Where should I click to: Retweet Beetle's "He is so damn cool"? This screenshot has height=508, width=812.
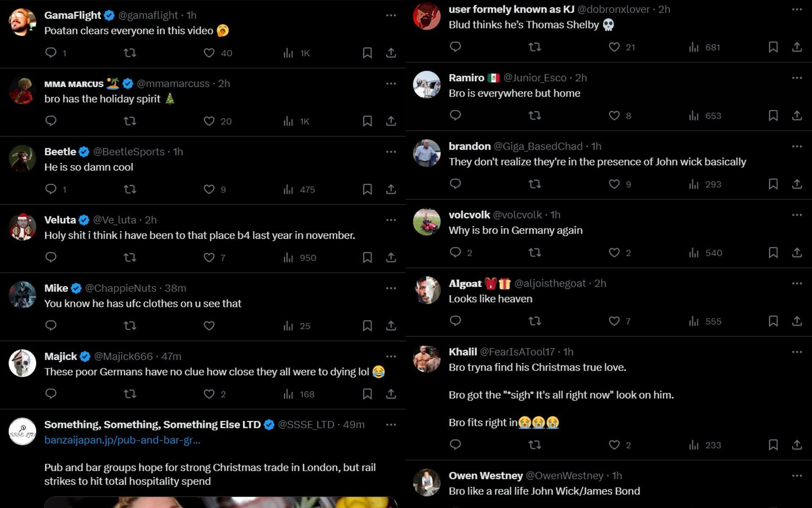click(x=130, y=189)
